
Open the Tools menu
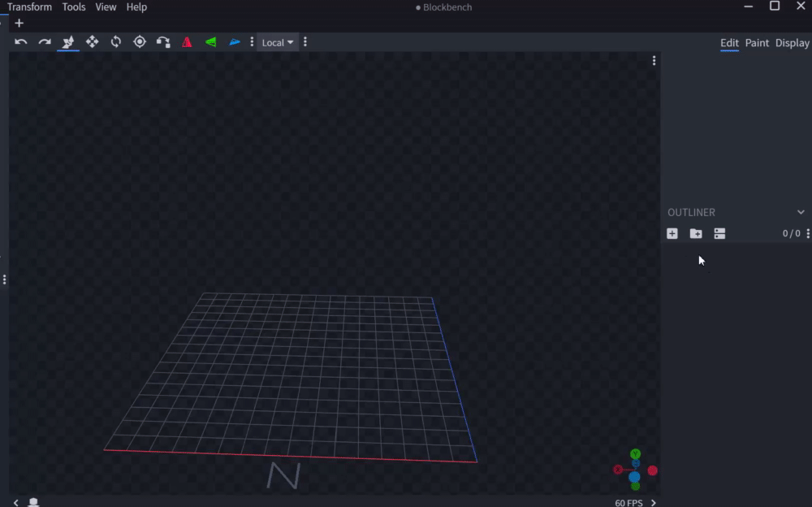(x=74, y=6)
